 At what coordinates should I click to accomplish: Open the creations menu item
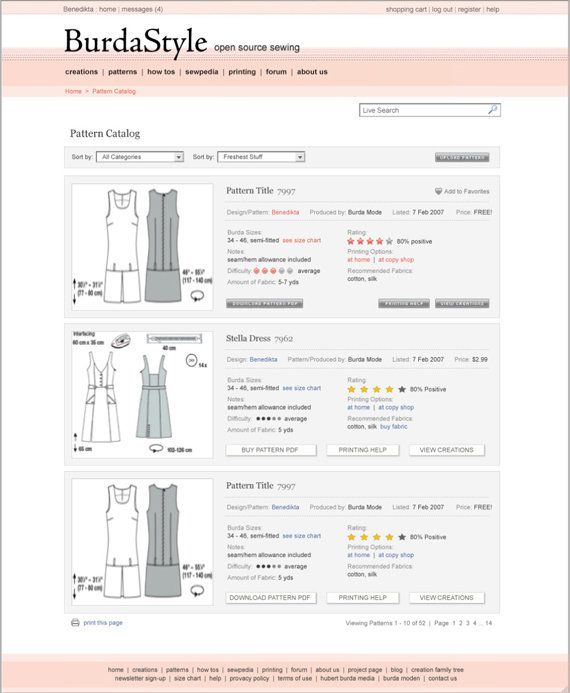coord(81,72)
